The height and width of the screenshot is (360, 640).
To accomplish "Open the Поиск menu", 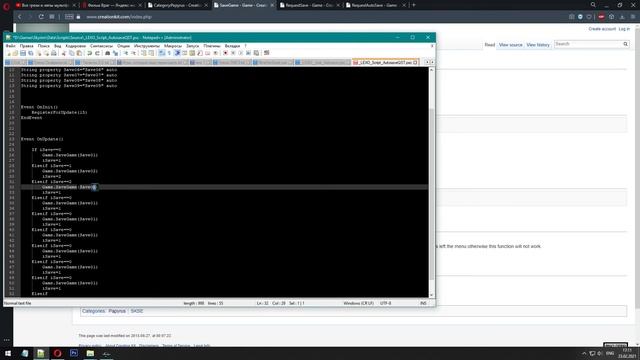I will [44, 46].
